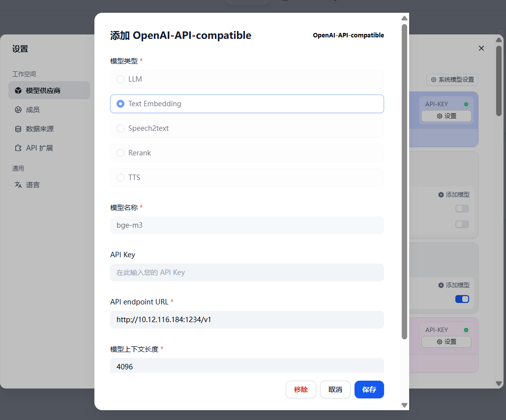Open 系统模型设置 system model settings
Image resolution: width=506 pixels, height=420 pixels.
(x=452, y=79)
